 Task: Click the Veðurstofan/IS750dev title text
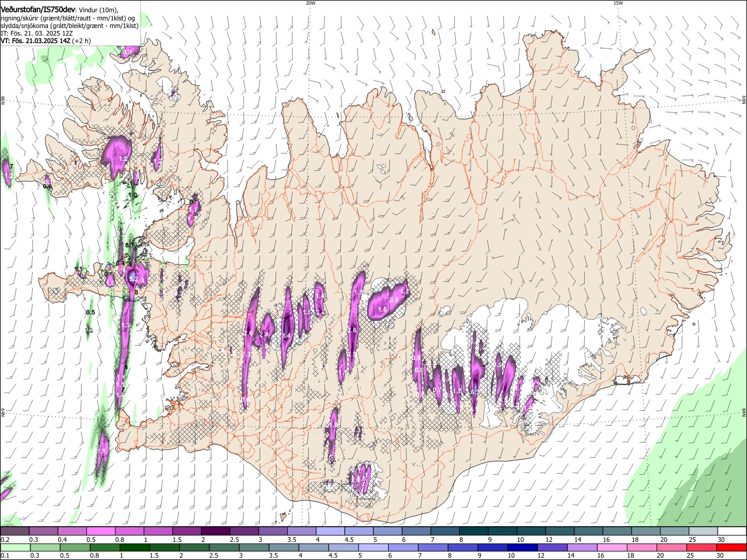(37, 10)
